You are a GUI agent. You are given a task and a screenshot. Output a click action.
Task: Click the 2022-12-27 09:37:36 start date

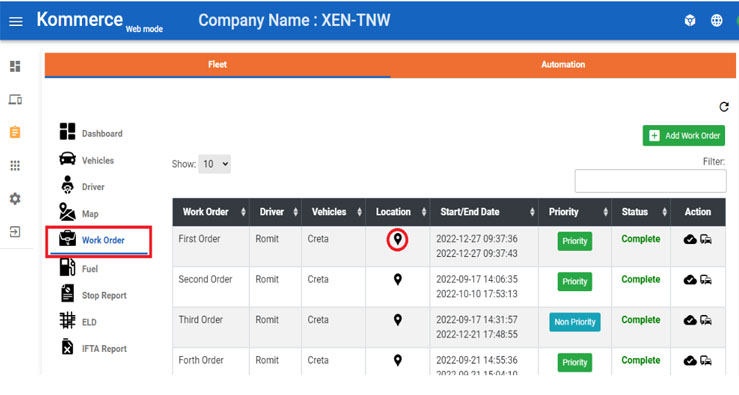[476, 239]
